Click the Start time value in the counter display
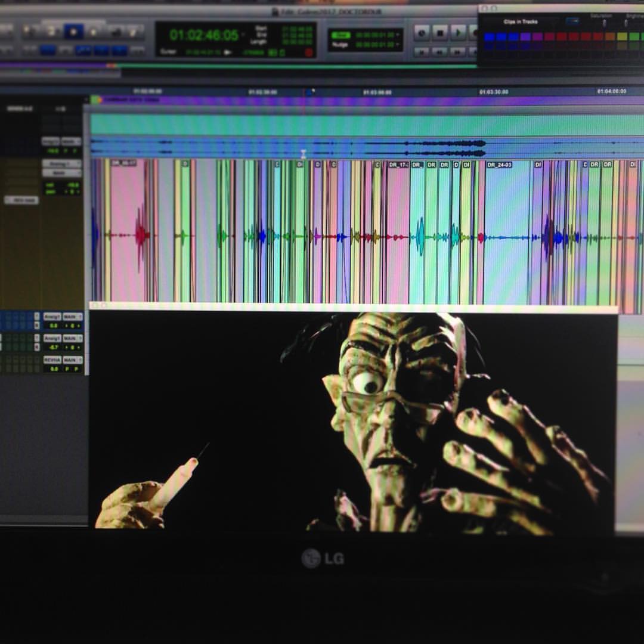The width and height of the screenshot is (644, 644). click(x=296, y=29)
